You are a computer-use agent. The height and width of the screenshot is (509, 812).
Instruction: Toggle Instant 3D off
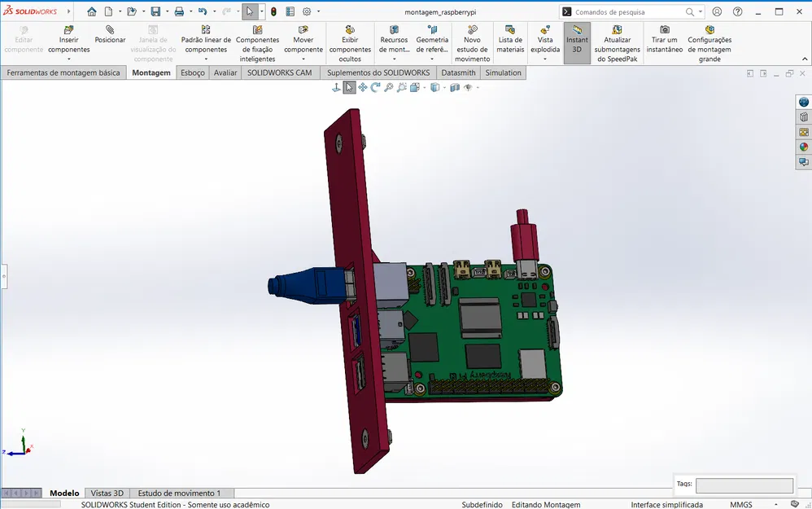tap(577, 43)
